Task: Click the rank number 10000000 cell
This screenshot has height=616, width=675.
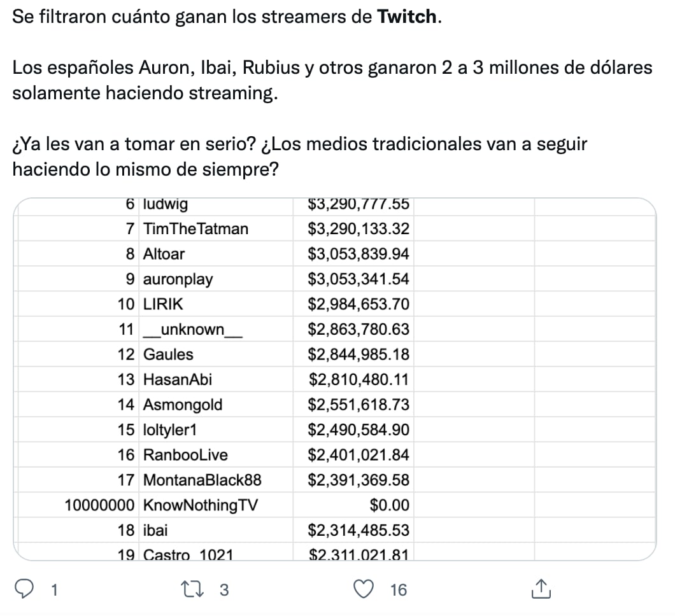Action: (x=99, y=505)
